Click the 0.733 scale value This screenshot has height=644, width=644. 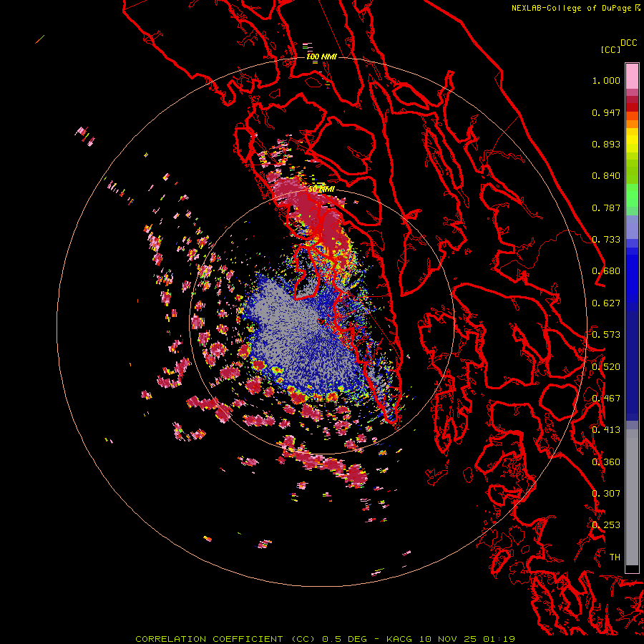(x=606, y=240)
